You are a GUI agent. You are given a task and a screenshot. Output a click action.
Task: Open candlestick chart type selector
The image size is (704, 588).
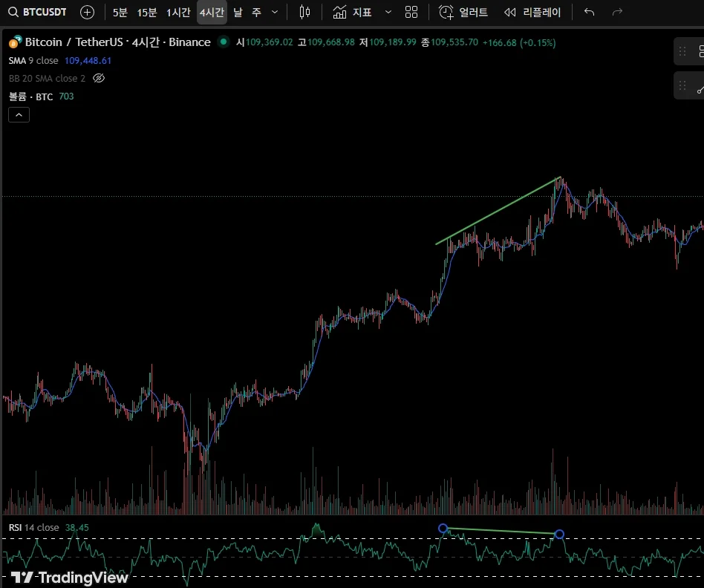[x=304, y=12]
